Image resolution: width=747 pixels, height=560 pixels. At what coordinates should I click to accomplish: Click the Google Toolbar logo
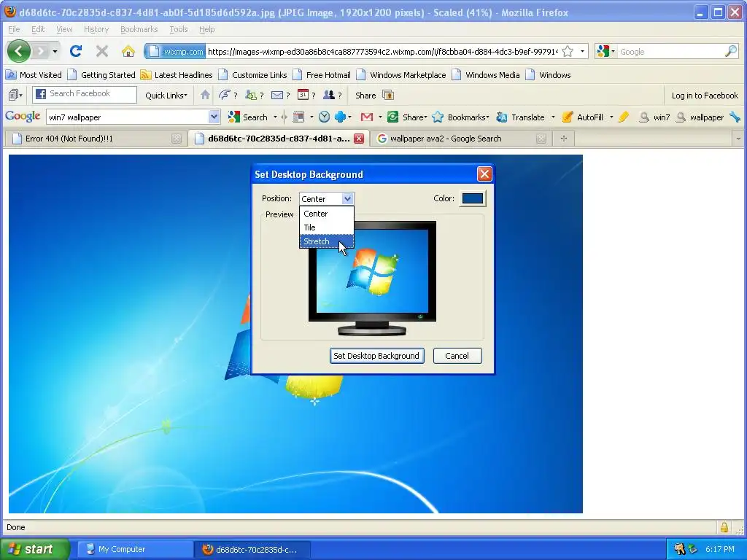pos(23,117)
